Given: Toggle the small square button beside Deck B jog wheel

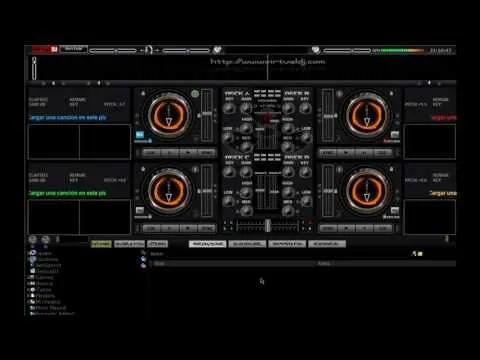Looking at the screenshot, I should pos(395,134).
